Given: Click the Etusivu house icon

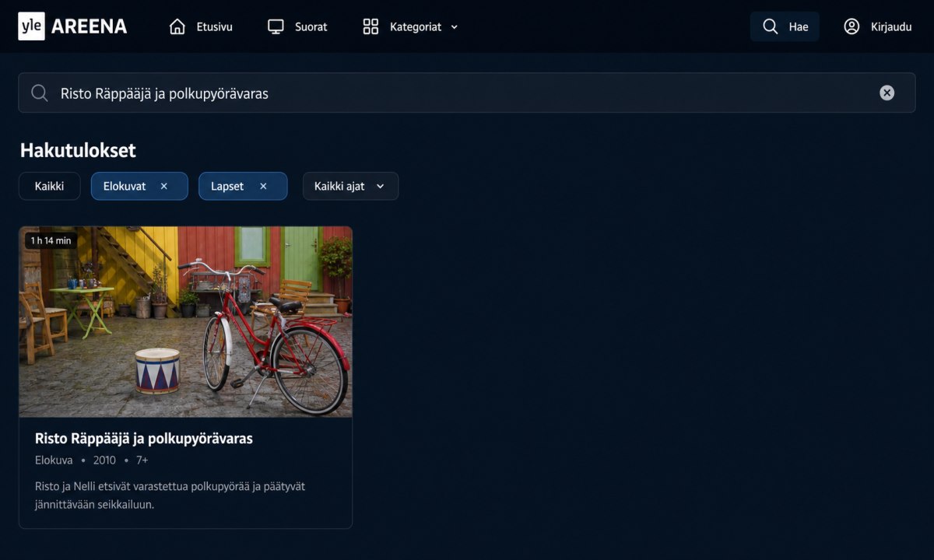Looking at the screenshot, I should pyautogui.click(x=177, y=26).
